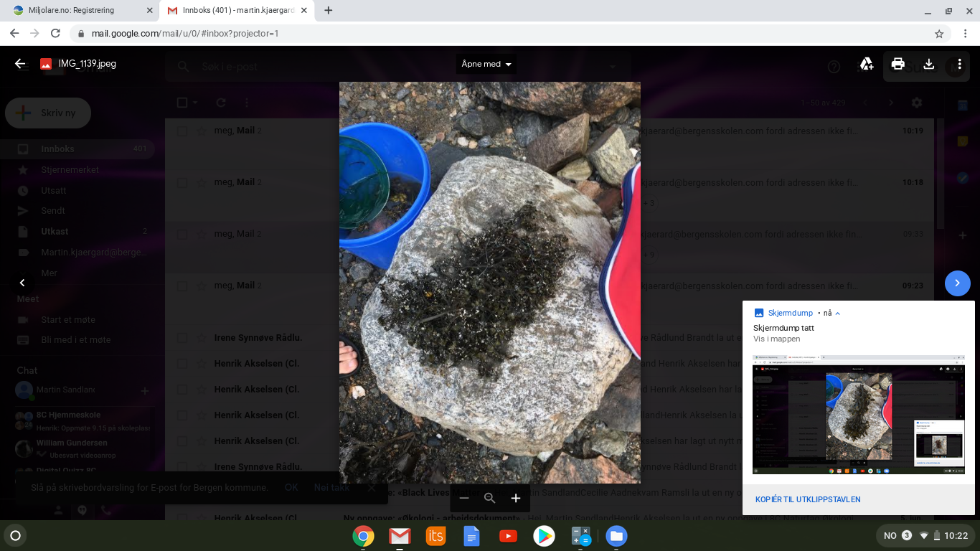Open the launcher circle button
This screenshot has width=980, height=551.
(15, 535)
